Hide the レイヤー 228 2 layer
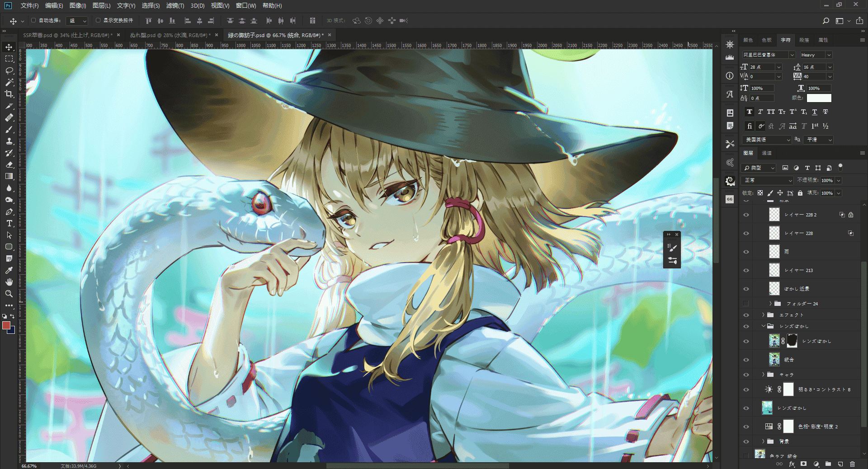This screenshot has height=469, width=868. pos(746,215)
